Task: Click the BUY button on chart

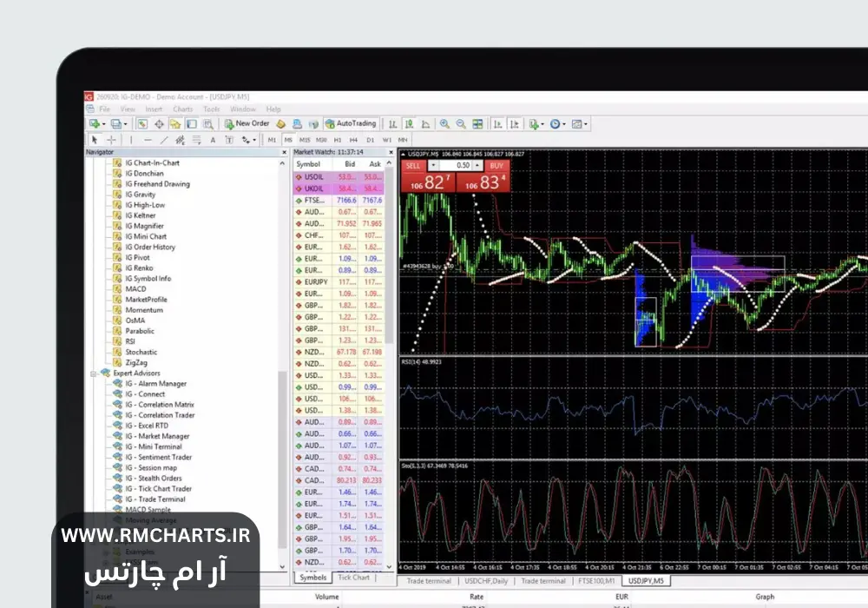Action: (x=496, y=165)
